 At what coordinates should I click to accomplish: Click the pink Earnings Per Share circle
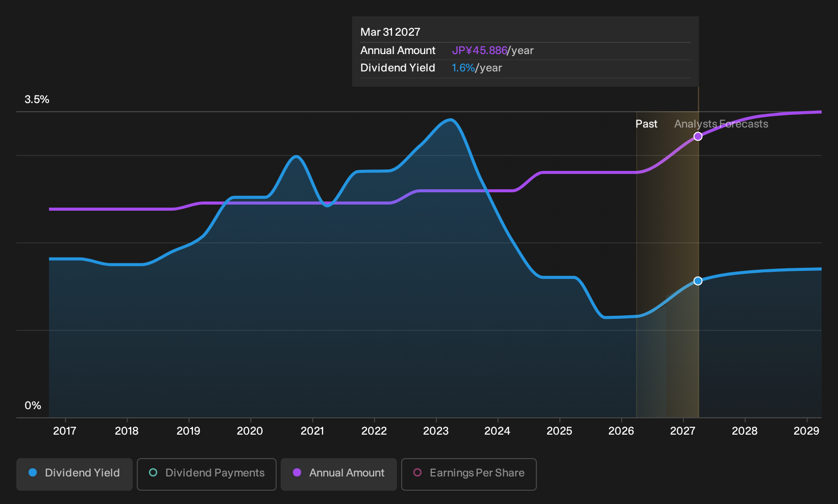417,473
